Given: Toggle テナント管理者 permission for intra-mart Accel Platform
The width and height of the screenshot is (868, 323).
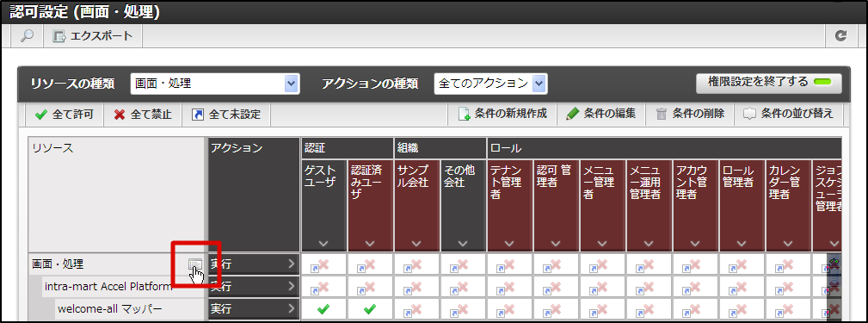Looking at the screenshot, I should pyautogui.click(x=510, y=287).
